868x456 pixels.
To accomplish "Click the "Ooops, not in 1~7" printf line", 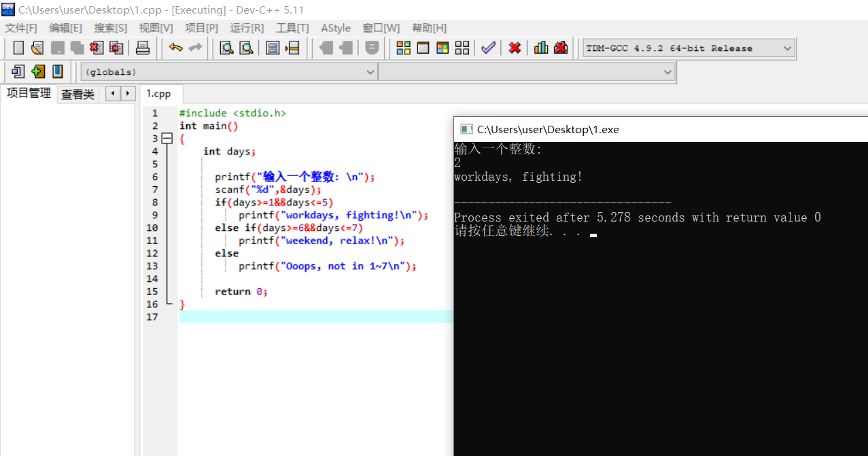I will click(x=327, y=266).
